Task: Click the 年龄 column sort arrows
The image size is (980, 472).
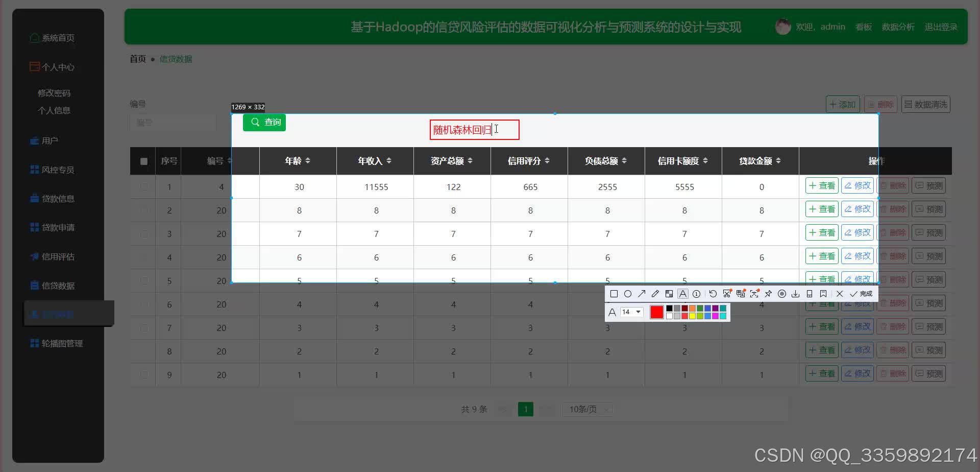Action: pos(308,161)
